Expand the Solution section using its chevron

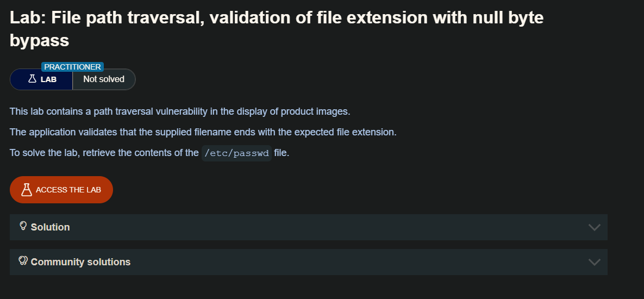(594, 227)
